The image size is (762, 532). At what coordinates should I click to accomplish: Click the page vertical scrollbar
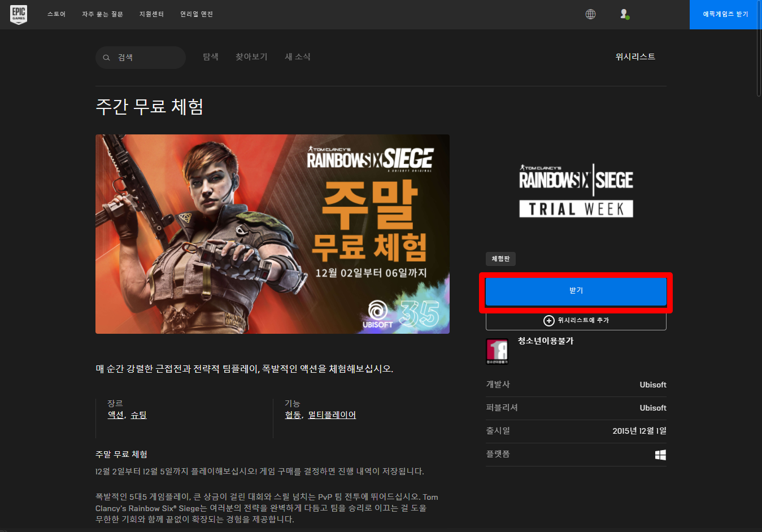(x=759, y=48)
